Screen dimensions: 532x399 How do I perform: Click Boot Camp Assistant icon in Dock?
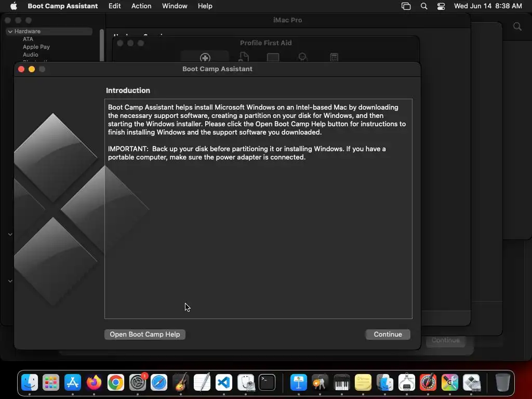coord(472,382)
